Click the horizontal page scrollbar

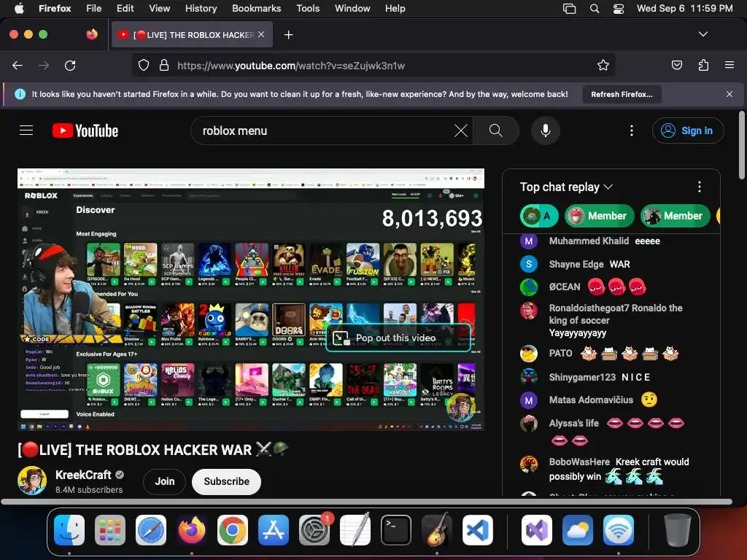(x=366, y=502)
